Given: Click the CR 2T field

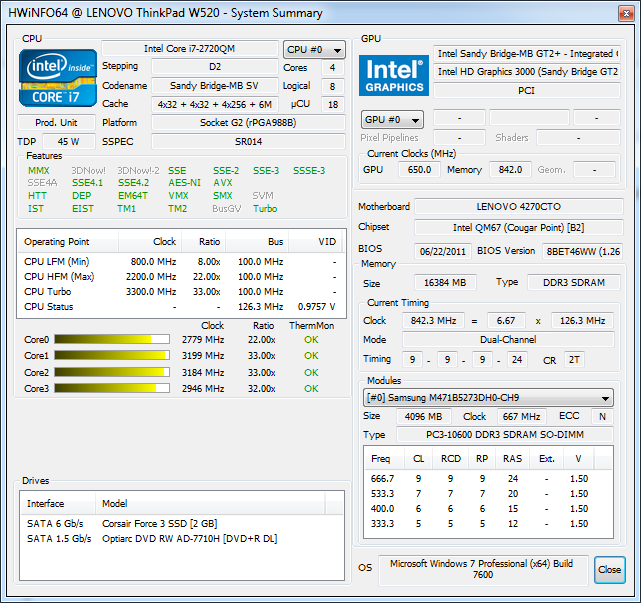Looking at the screenshot, I should tap(574, 360).
